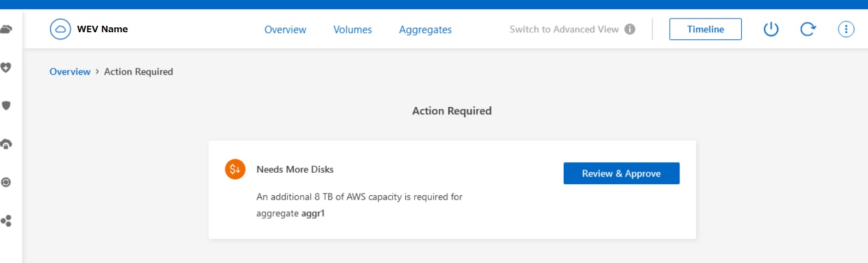Open the heart health icon in sidebar
Viewport: 868px width, 263px height.
(x=6, y=67)
